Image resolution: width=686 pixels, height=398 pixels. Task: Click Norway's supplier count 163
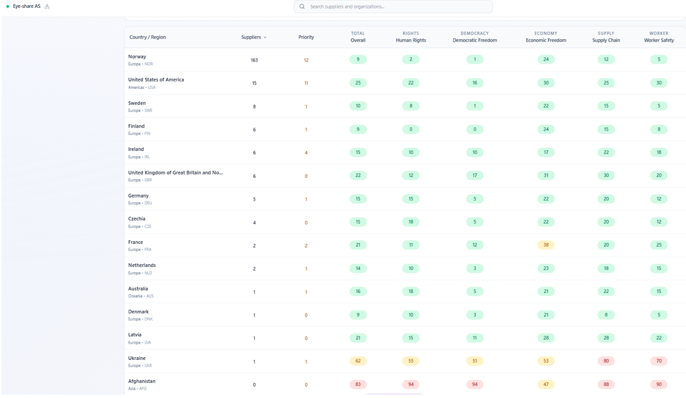coord(254,60)
